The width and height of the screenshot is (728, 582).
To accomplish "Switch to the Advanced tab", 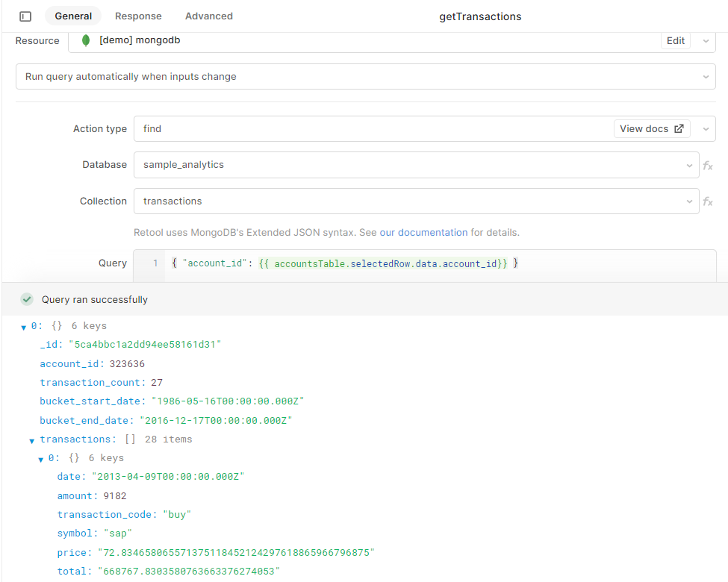I will point(209,16).
